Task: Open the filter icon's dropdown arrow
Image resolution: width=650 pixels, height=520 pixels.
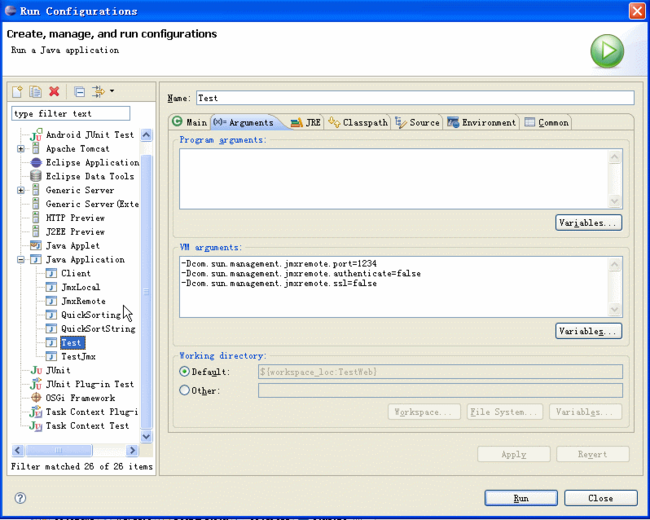Action: 112,91
